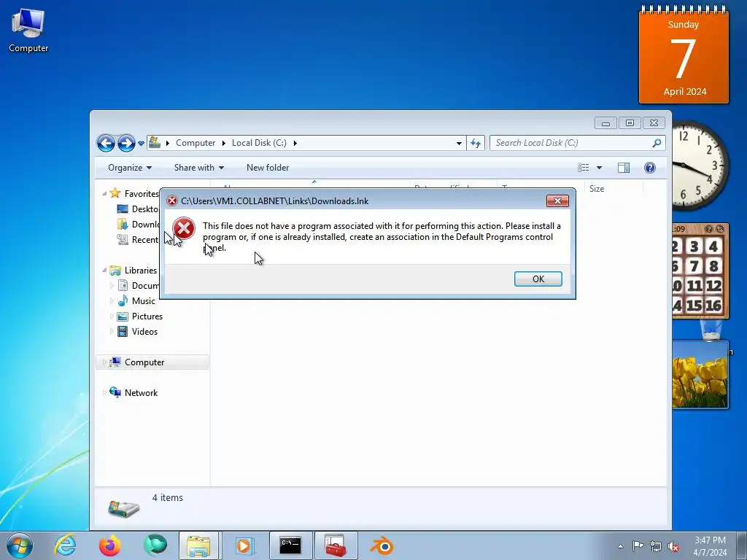747x560 pixels.
Task: Open the green globe browser taskbar icon
Action: (155, 545)
